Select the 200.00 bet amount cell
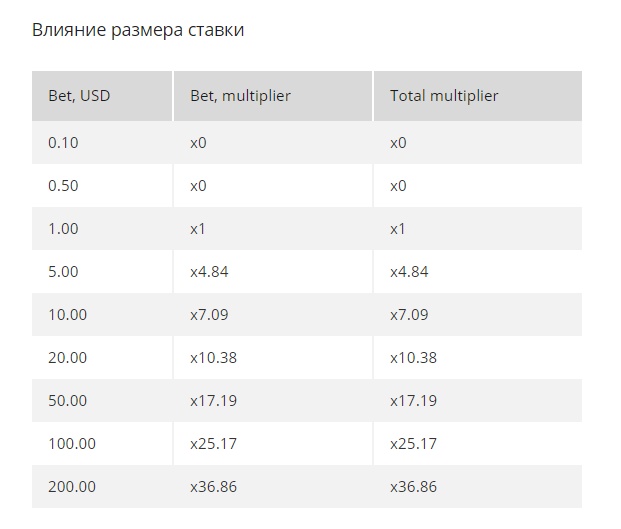Screen dimensions: 621x529 tap(71, 487)
